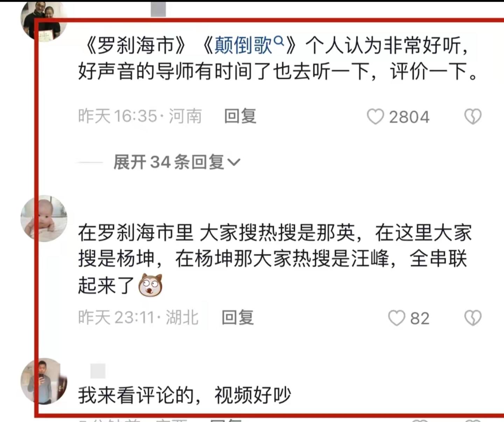Tap the 2804 like count

(409, 117)
